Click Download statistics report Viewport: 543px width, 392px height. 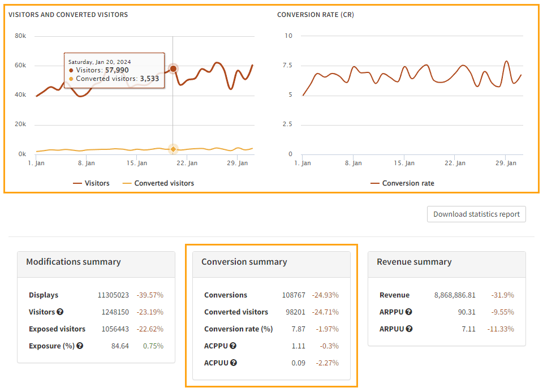tap(476, 214)
